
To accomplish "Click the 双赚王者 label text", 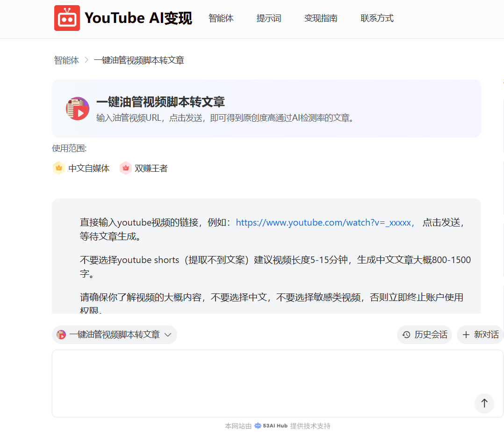I will point(151,168).
